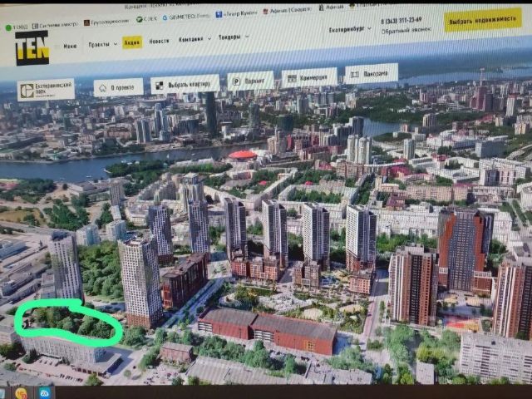Click the red-domed circus building on the render
The width and height of the screenshot is (532, 399).
(243, 155)
